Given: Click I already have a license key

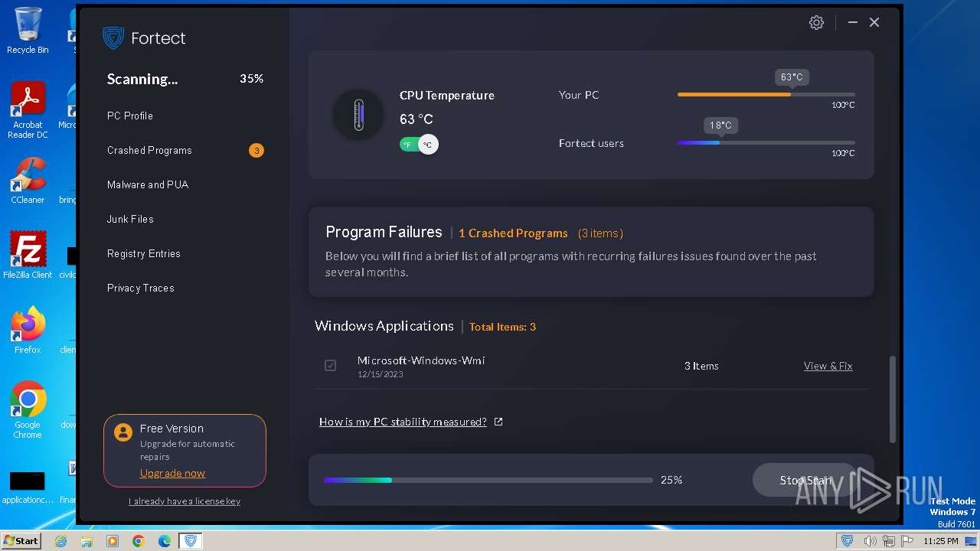Looking at the screenshot, I should pos(185,501).
